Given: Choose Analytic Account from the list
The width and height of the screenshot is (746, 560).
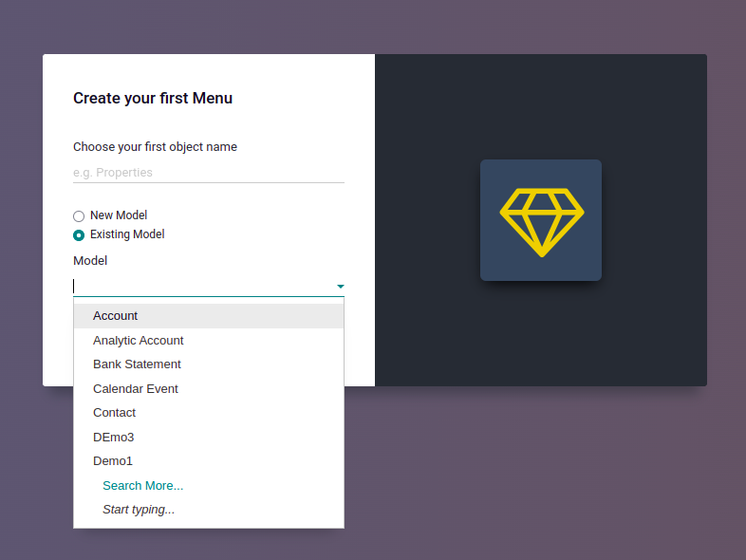Looking at the screenshot, I should 209,340.
